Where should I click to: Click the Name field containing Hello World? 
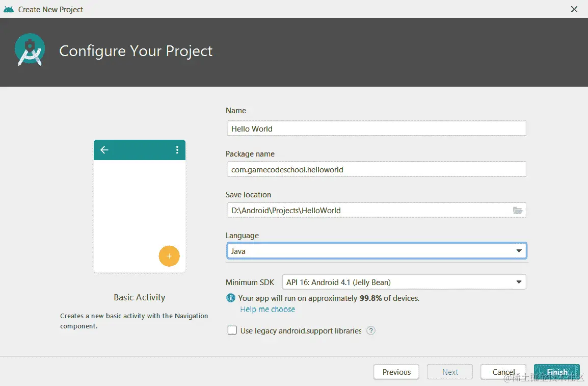377,128
